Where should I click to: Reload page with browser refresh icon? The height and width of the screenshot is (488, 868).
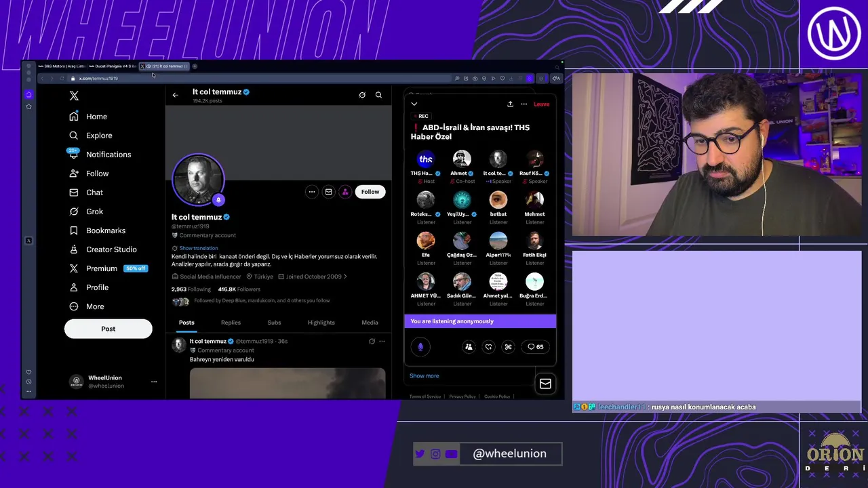pos(62,79)
